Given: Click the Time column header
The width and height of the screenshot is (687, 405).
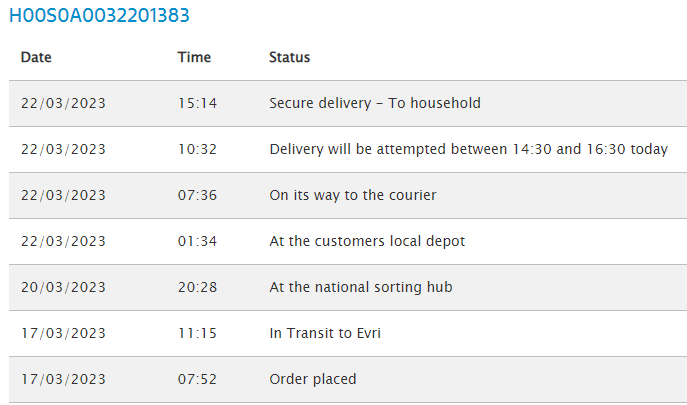Looking at the screenshot, I should (194, 57).
